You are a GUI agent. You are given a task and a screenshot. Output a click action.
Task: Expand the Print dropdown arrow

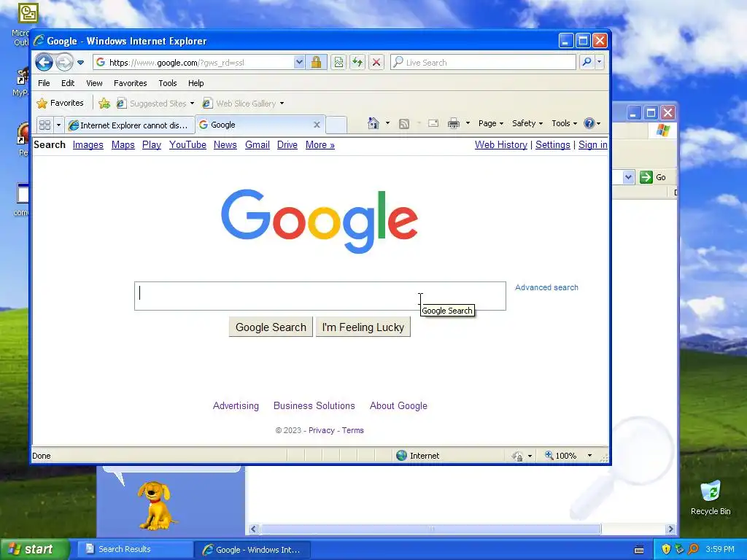tap(468, 123)
